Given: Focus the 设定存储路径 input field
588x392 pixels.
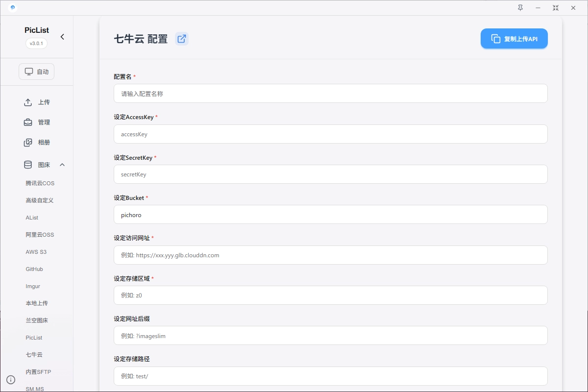Looking at the screenshot, I should (331, 376).
